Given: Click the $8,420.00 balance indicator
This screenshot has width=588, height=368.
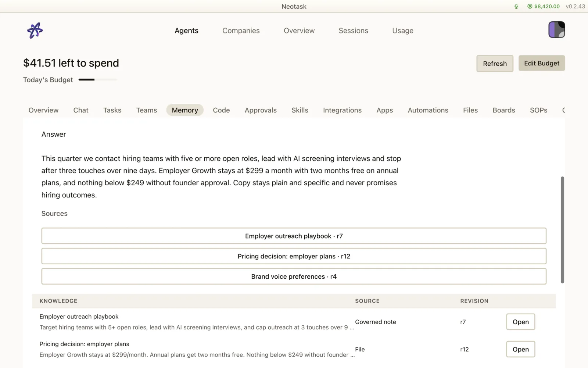Looking at the screenshot, I should coord(544,6).
